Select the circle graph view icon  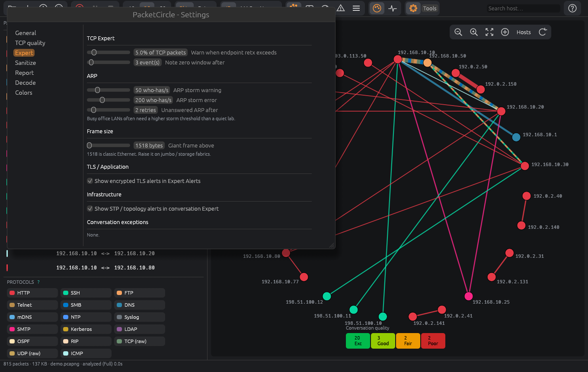click(377, 8)
